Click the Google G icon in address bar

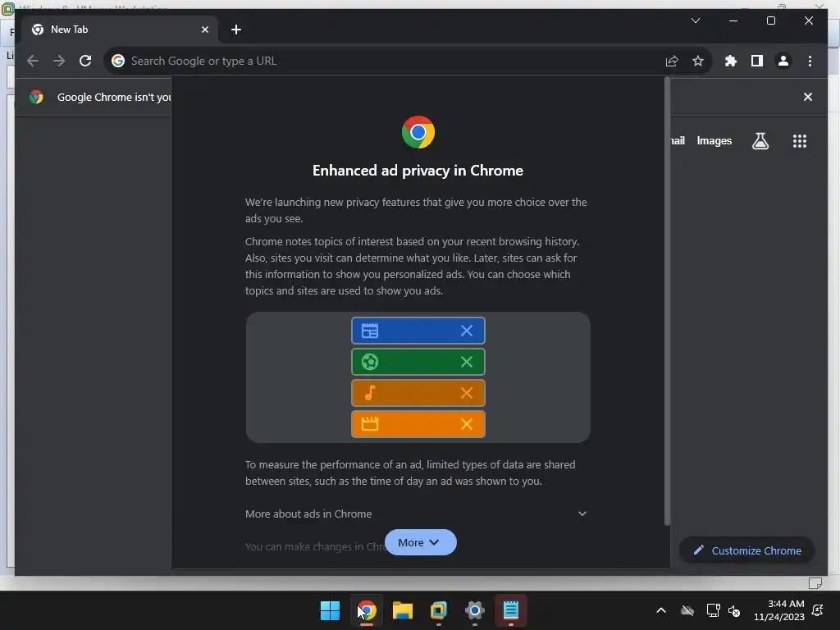pyautogui.click(x=118, y=61)
